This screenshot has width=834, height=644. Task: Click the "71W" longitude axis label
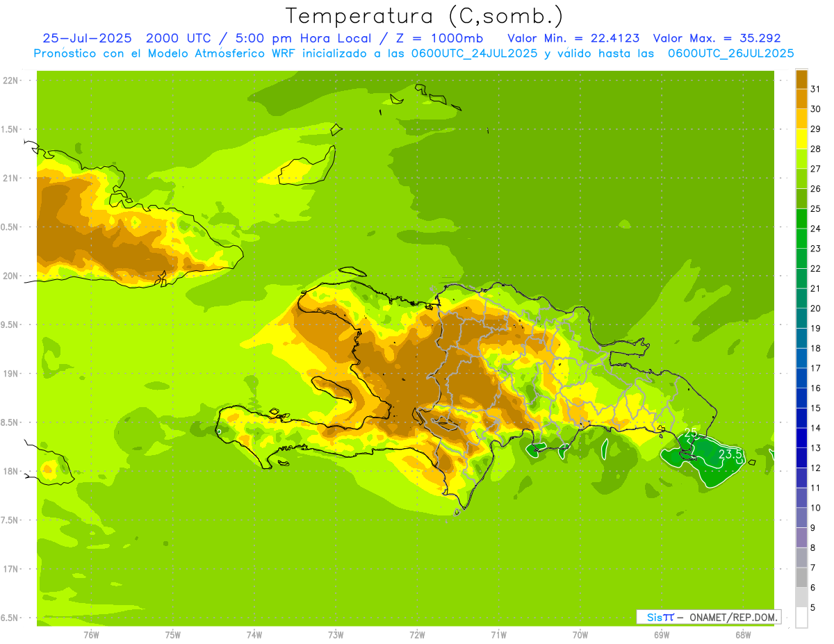tap(498, 635)
